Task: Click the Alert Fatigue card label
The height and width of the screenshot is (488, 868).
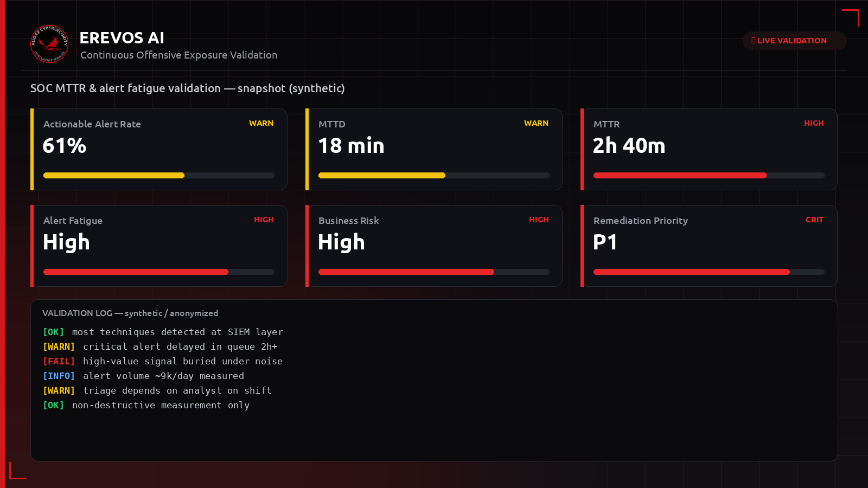Action: pos(73,221)
